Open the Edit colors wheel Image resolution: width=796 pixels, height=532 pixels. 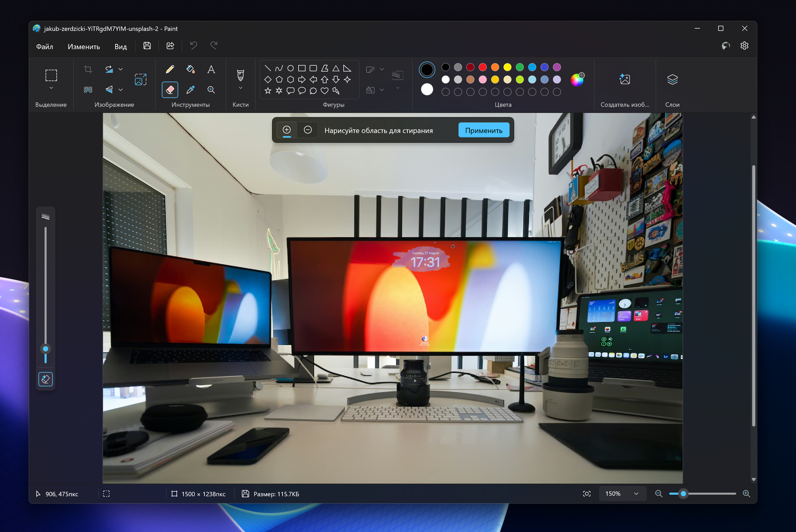[x=577, y=80]
